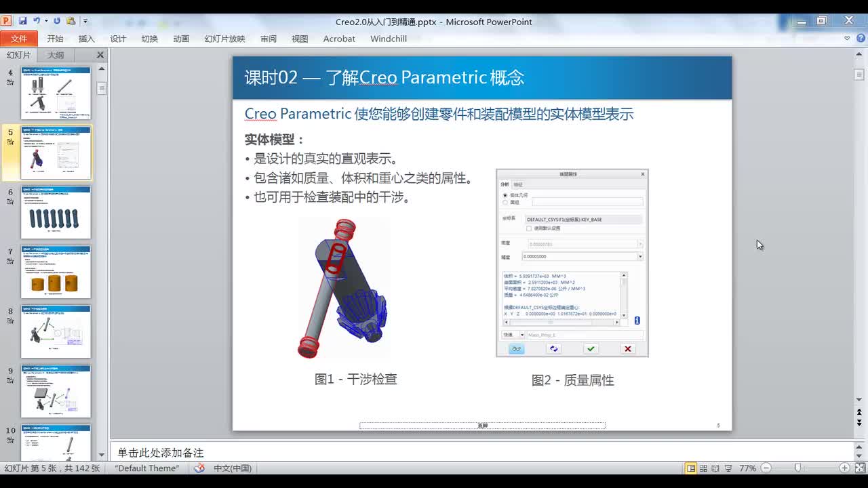Click the zoom out minus button
This screenshot has height=488, width=868.
766,468
